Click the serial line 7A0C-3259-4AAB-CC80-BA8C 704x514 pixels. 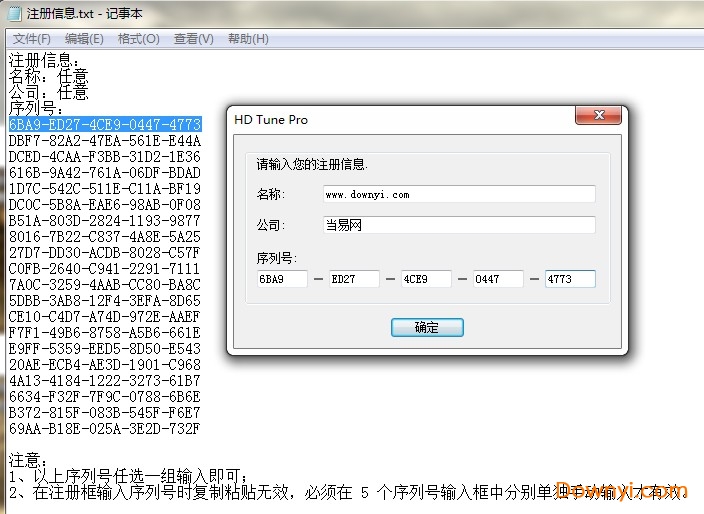(x=105, y=285)
